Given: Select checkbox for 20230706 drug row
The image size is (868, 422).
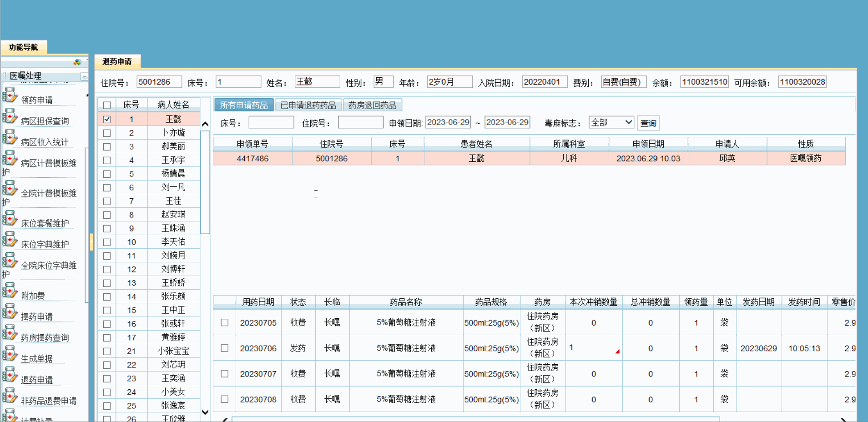Looking at the screenshot, I should coord(225,348).
